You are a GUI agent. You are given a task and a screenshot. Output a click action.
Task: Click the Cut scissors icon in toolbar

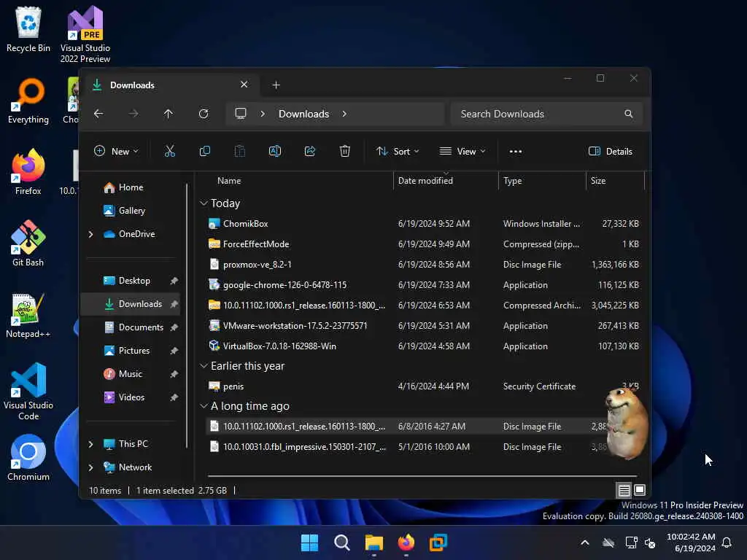pos(169,152)
